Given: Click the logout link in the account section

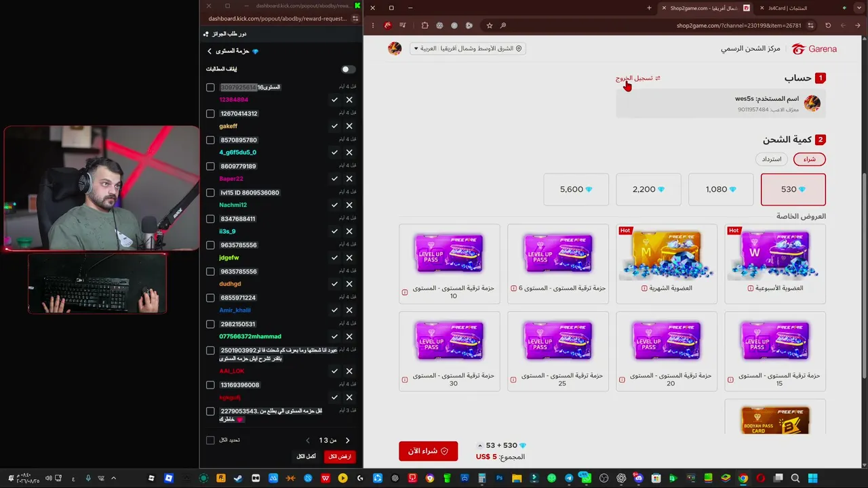Looking at the screenshot, I should point(638,78).
